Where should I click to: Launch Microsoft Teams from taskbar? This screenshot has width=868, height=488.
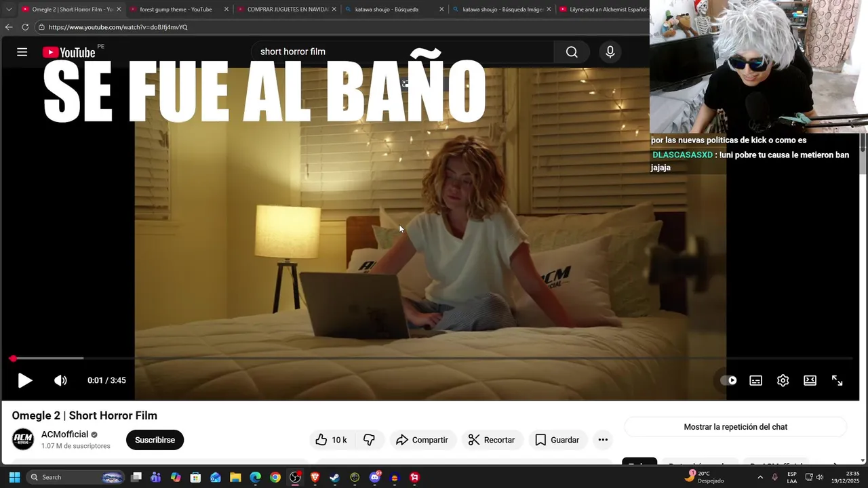pos(156,477)
